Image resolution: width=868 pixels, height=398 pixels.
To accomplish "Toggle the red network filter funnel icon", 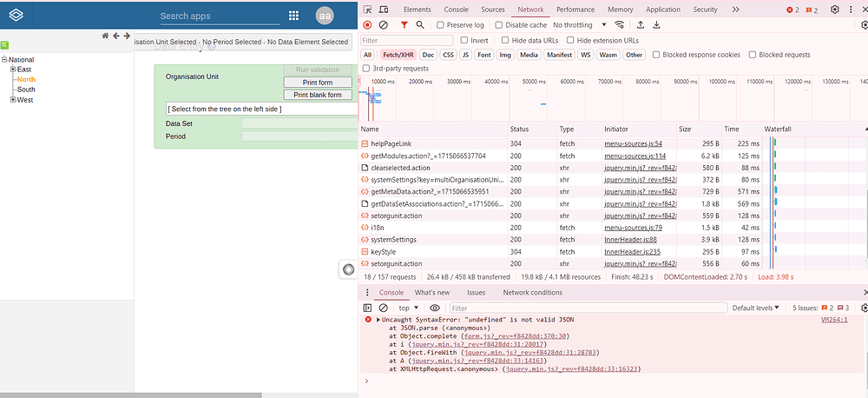I will click(404, 25).
